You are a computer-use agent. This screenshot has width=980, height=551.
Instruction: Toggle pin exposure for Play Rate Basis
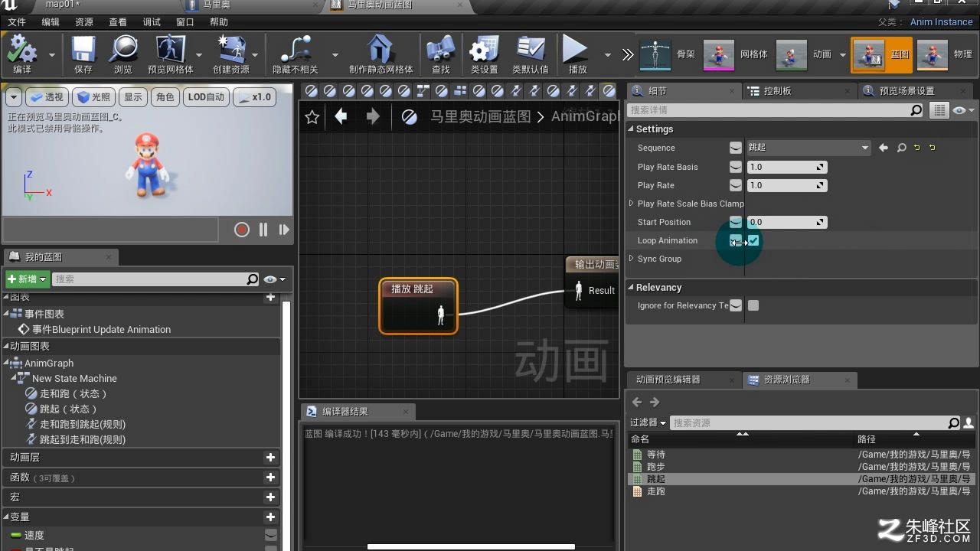click(x=735, y=167)
